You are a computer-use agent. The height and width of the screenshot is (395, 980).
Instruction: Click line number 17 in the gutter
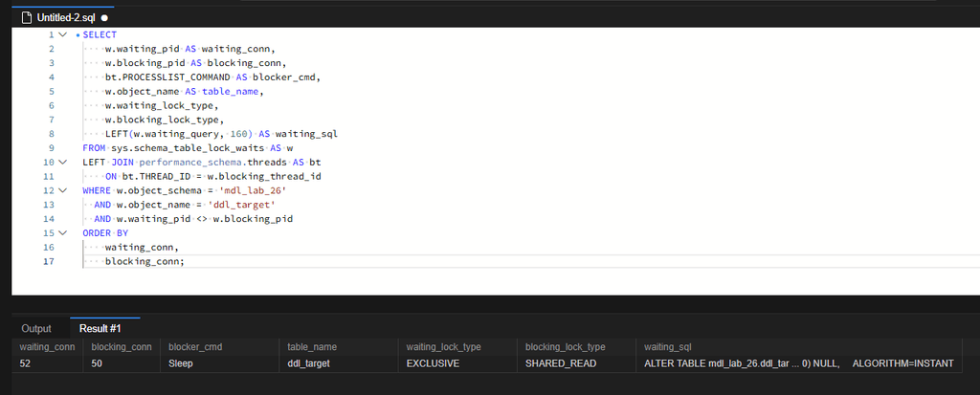[49, 261]
